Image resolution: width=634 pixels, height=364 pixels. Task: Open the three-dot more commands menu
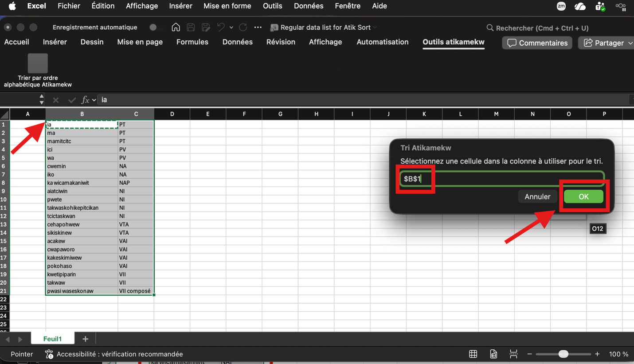click(258, 27)
